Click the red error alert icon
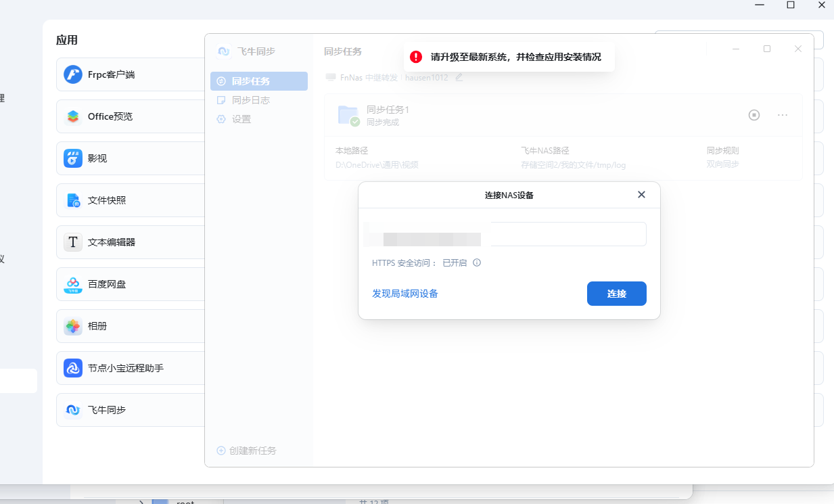 click(x=416, y=57)
